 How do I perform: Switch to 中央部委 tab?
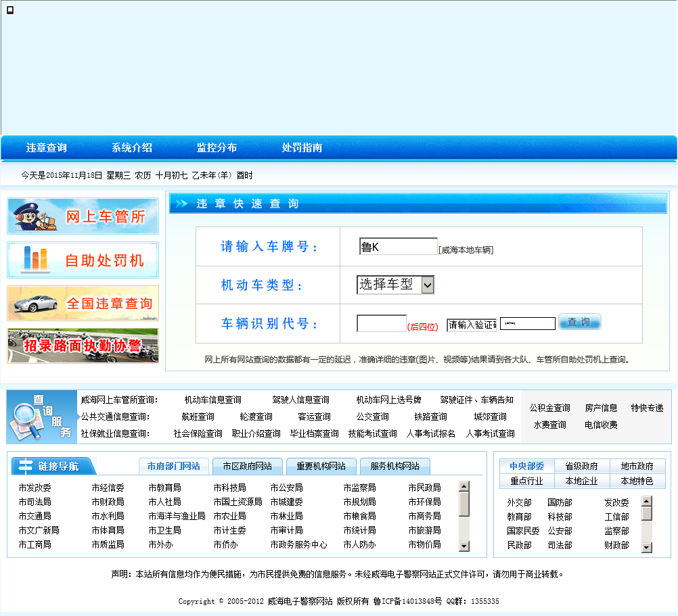(526, 466)
